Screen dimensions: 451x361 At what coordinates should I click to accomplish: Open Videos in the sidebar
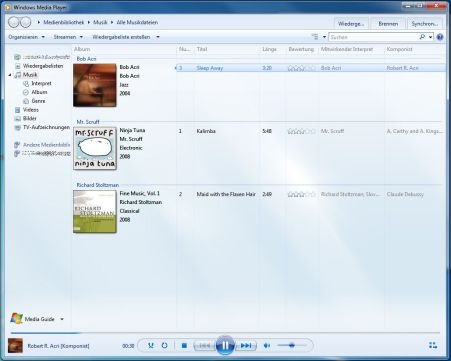(31, 110)
